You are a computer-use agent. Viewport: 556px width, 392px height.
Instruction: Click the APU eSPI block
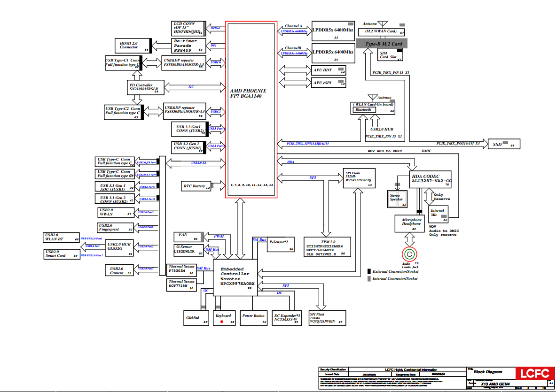pos(329,83)
